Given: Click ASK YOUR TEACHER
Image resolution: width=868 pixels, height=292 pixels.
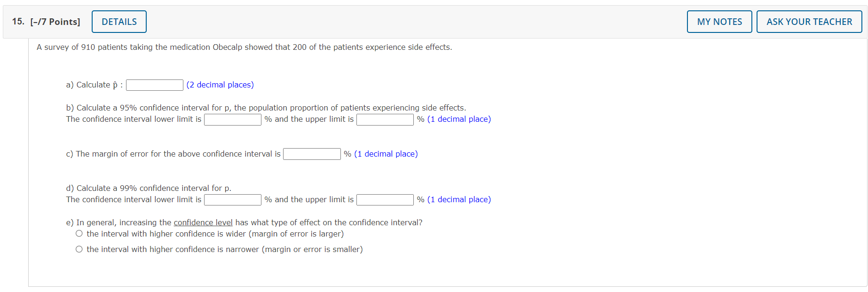Looking at the screenshot, I should pyautogui.click(x=809, y=21).
